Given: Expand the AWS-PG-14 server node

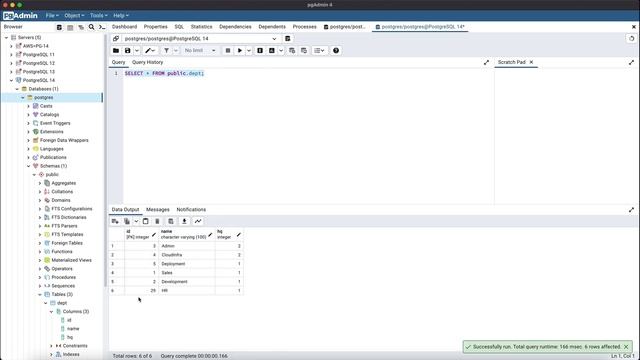Looking at the screenshot, I should click(x=11, y=46).
